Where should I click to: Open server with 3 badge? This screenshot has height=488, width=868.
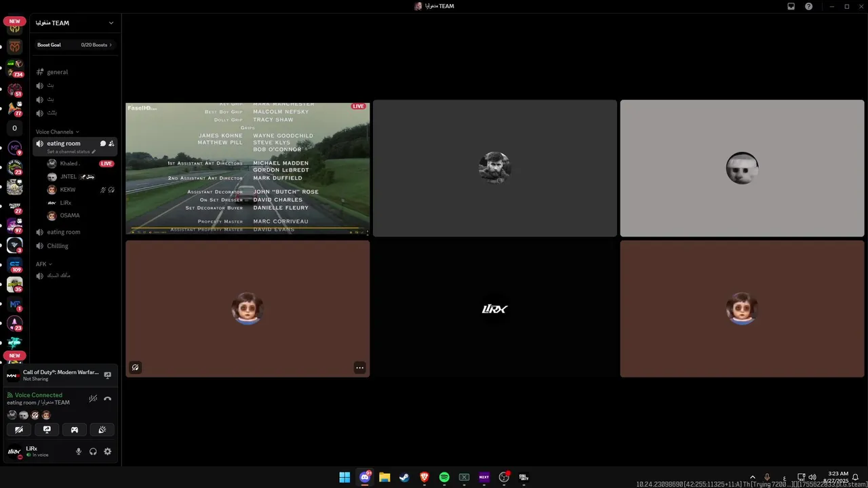click(15, 245)
